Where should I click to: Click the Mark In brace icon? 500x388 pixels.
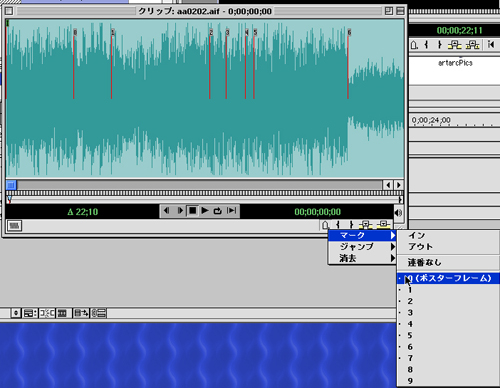[338, 225]
